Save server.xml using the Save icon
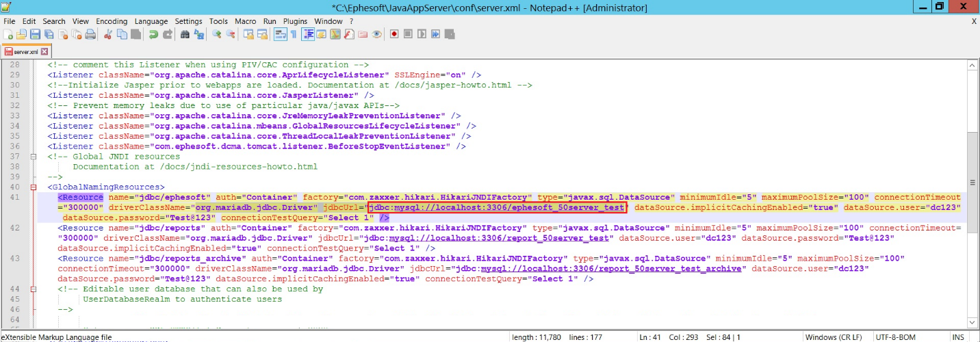 pyautogui.click(x=35, y=34)
